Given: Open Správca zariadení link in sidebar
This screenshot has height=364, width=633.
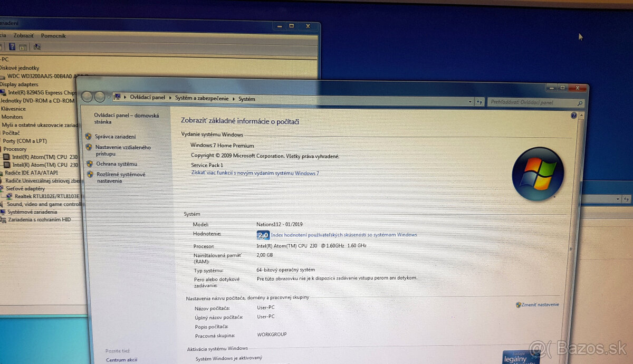Looking at the screenshot, I should point(115,137).
